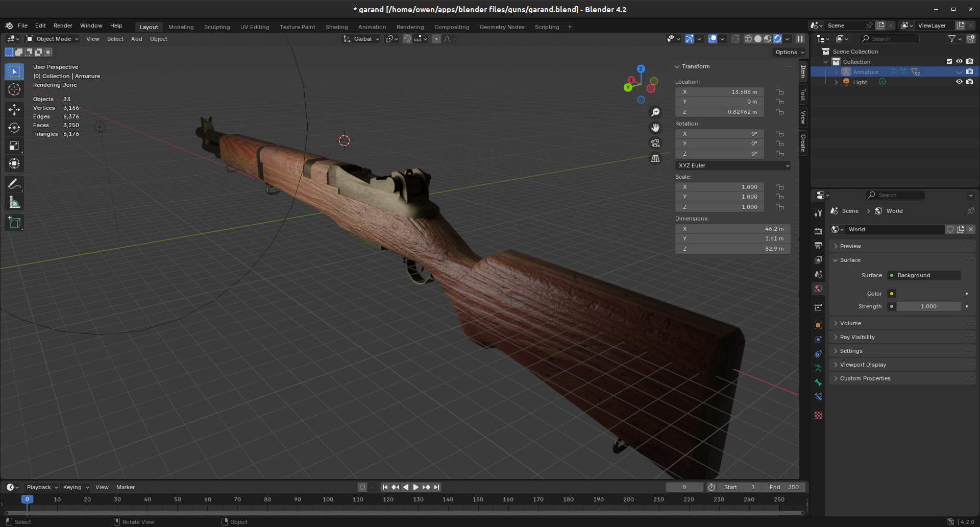
Task: Open the timeline Marker menu
Action: [125, 487]
